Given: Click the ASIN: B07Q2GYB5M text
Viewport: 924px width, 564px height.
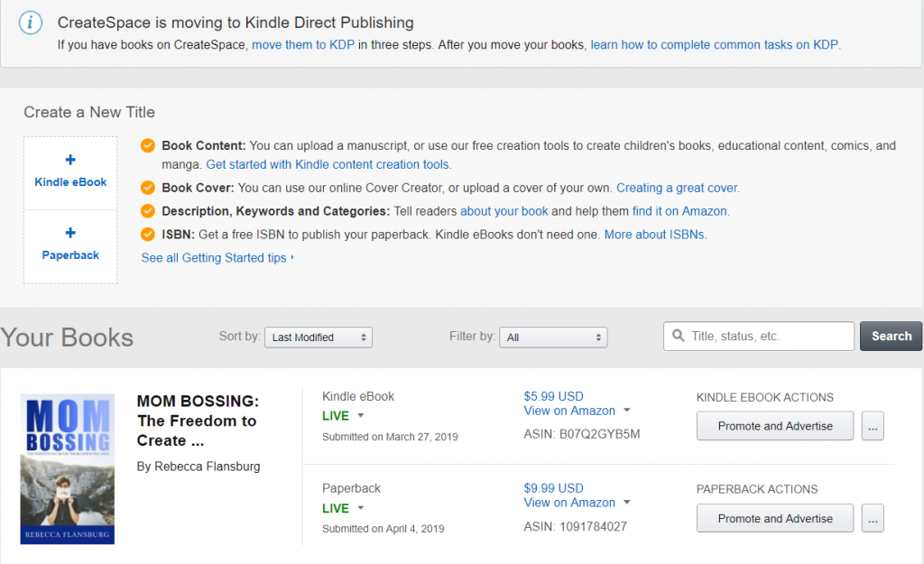Looking at the screenshot, I should (x=582, y=434).
